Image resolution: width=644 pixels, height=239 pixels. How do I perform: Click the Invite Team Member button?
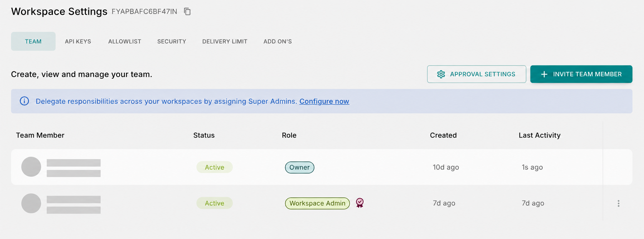581,74
